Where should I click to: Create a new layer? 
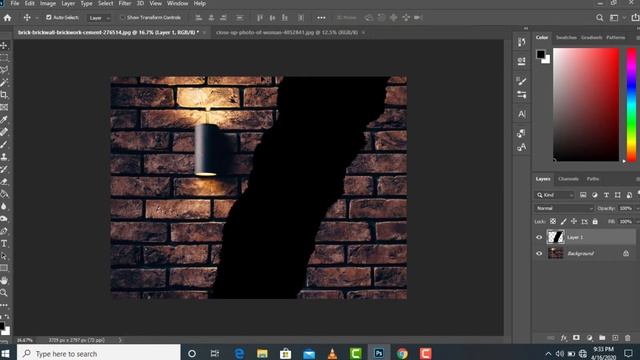615,338
